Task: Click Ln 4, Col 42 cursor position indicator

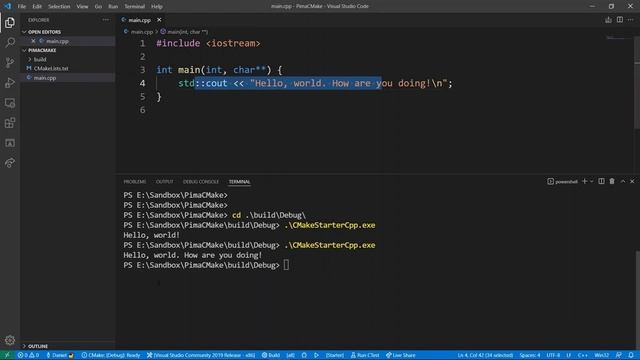Action: click(x=485, y=355)
